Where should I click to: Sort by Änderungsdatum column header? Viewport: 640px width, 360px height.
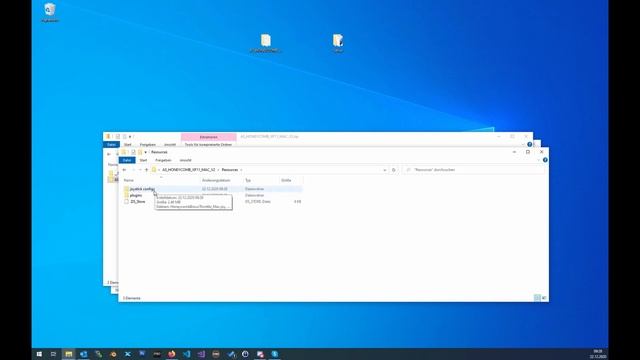pyautogui.click(x=216, y=180)
